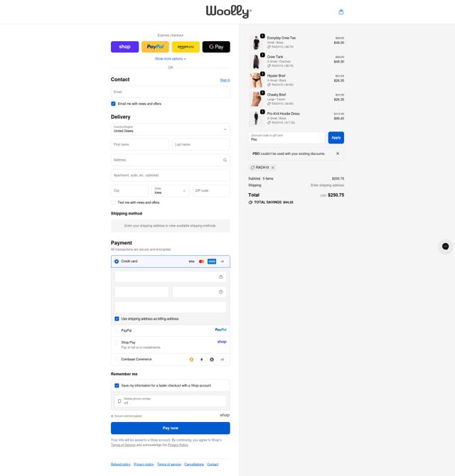
Task: Click the Sign in link
Action: (225, 80)
